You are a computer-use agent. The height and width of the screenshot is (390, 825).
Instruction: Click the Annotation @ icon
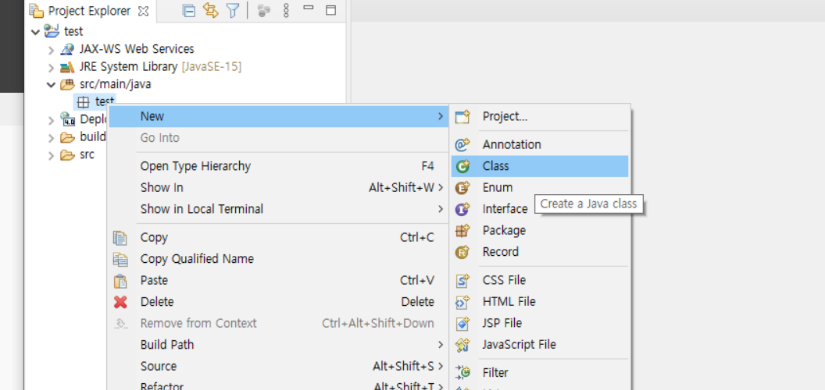[x=462, y=145]
